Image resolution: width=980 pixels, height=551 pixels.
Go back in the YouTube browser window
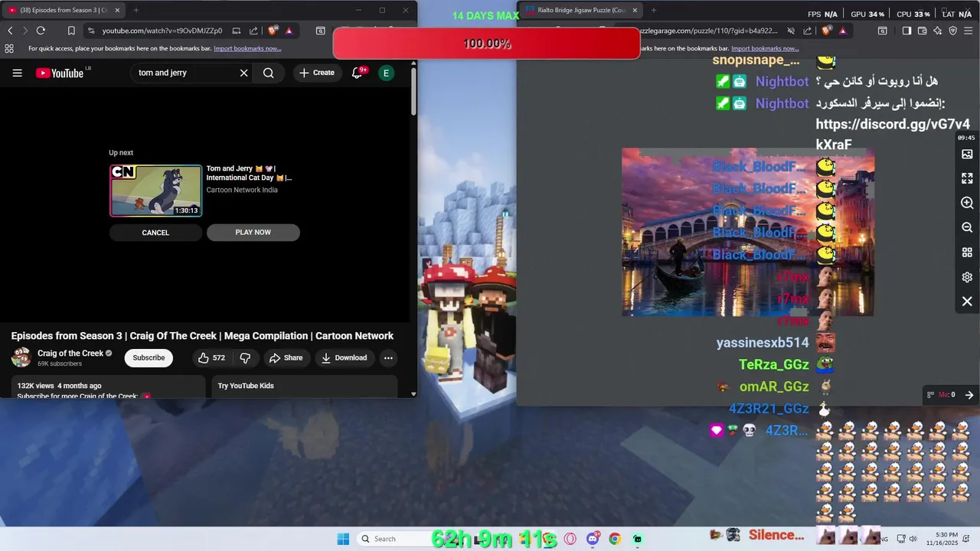10,31
